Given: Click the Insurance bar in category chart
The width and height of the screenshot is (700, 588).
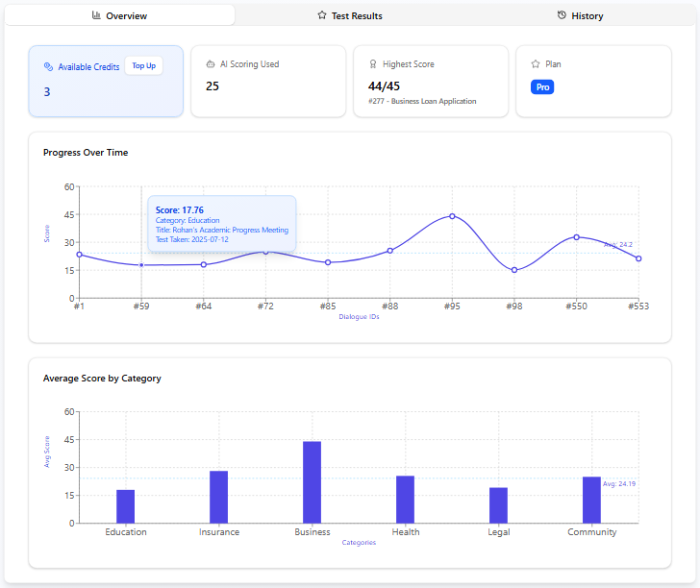Looking at the screenshot, I should coord(219,497).
